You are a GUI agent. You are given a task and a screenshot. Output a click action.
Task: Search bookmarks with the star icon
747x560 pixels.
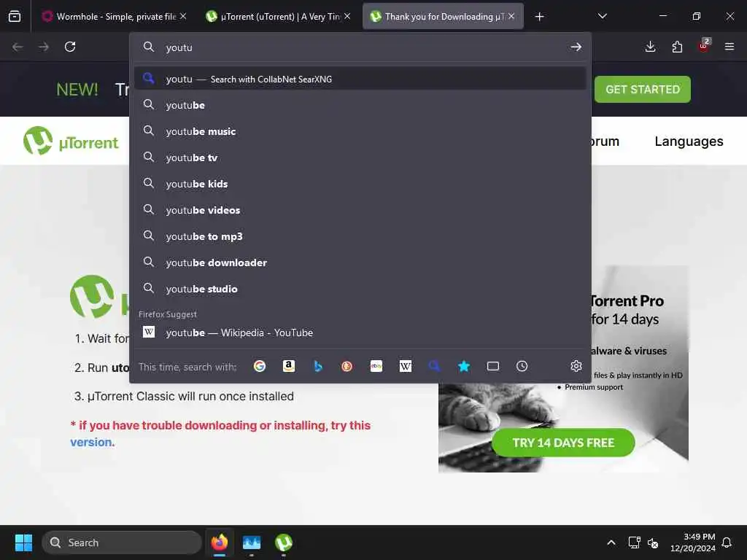[463, 366]
